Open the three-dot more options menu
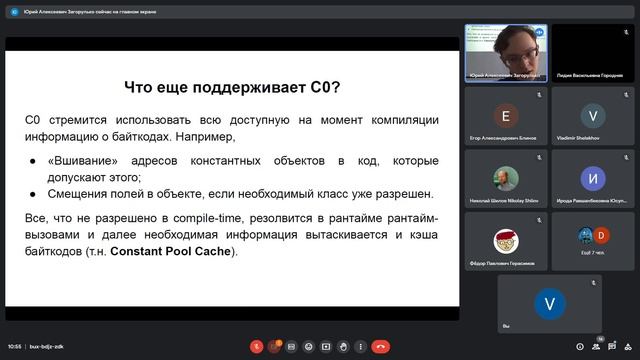This screenshot has width=640, height=360. pos(360,347)
